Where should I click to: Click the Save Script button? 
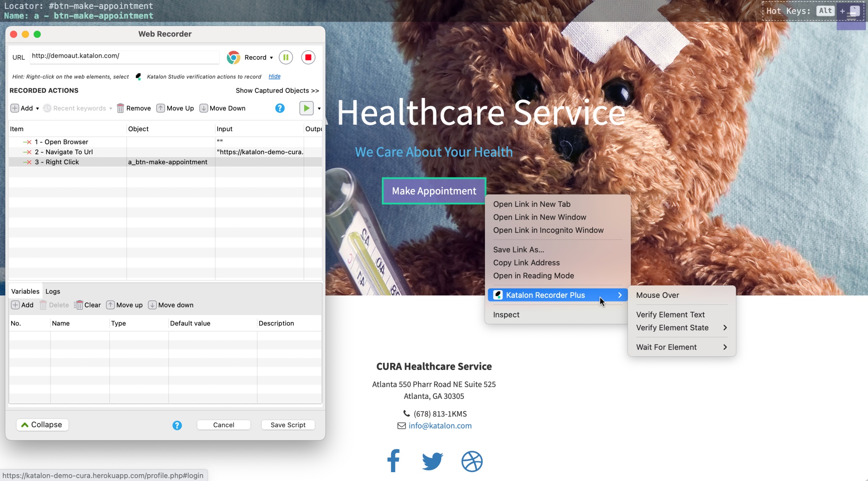click(288, 425)
